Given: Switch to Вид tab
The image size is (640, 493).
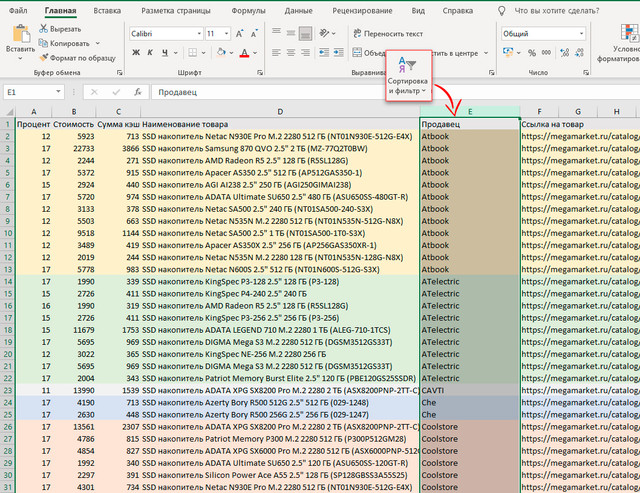Looking at the screenshot, I should coord(418,11).
